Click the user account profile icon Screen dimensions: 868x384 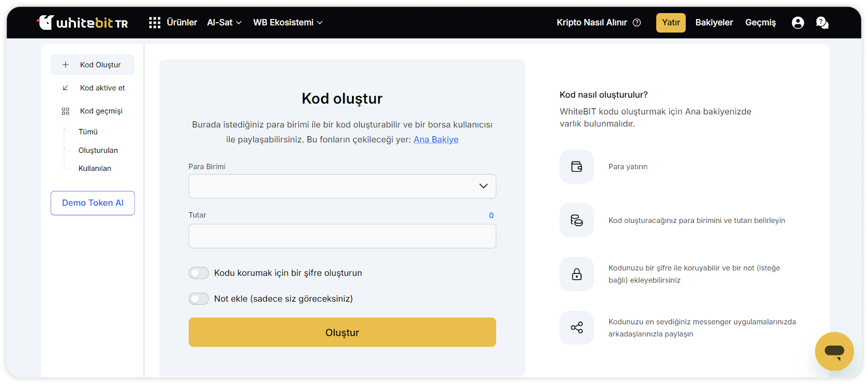(797, 22)
